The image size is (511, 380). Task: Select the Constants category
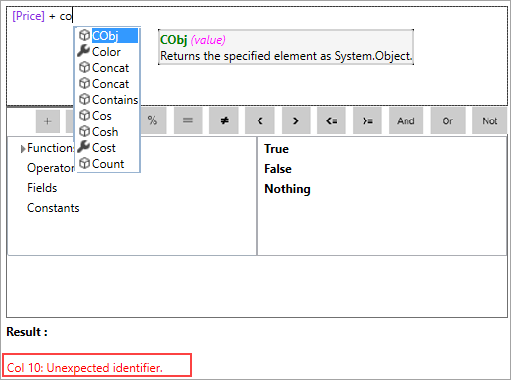[x=53, y=208]
